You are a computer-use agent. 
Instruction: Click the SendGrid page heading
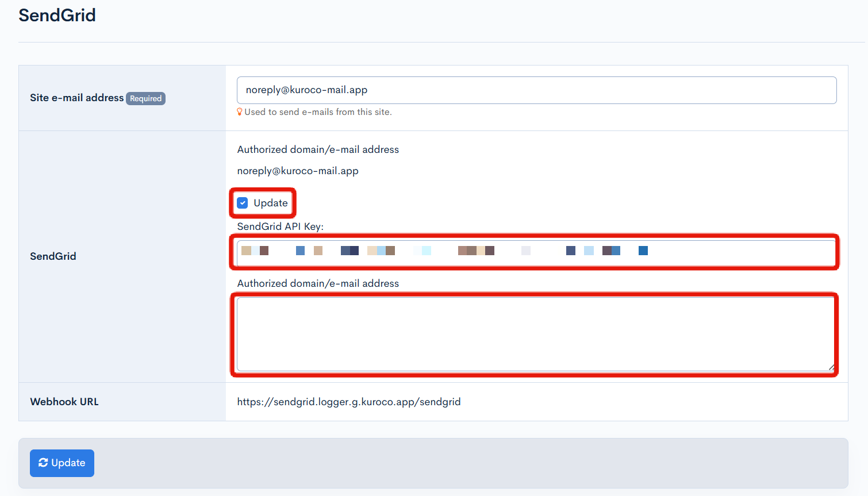[x=57, y=16]
